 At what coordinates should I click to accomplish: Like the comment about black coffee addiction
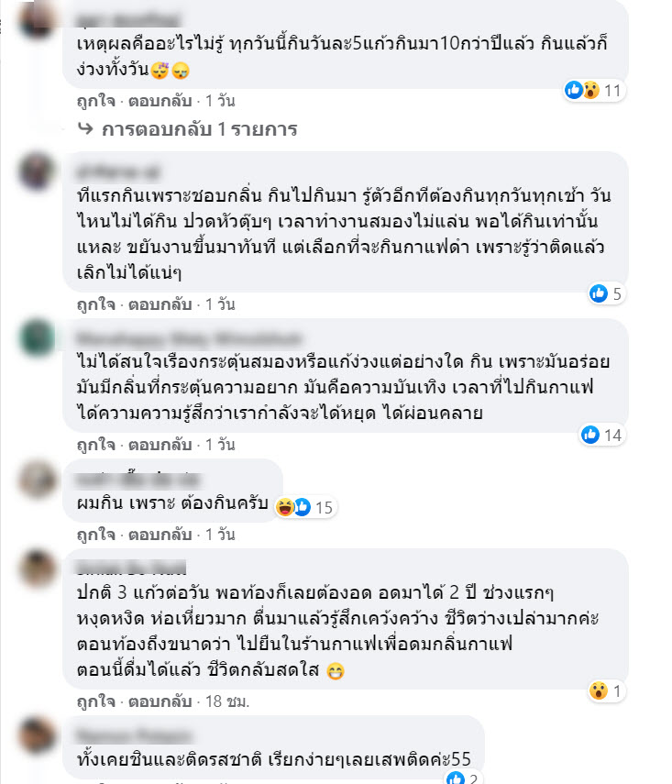point(96,304)
